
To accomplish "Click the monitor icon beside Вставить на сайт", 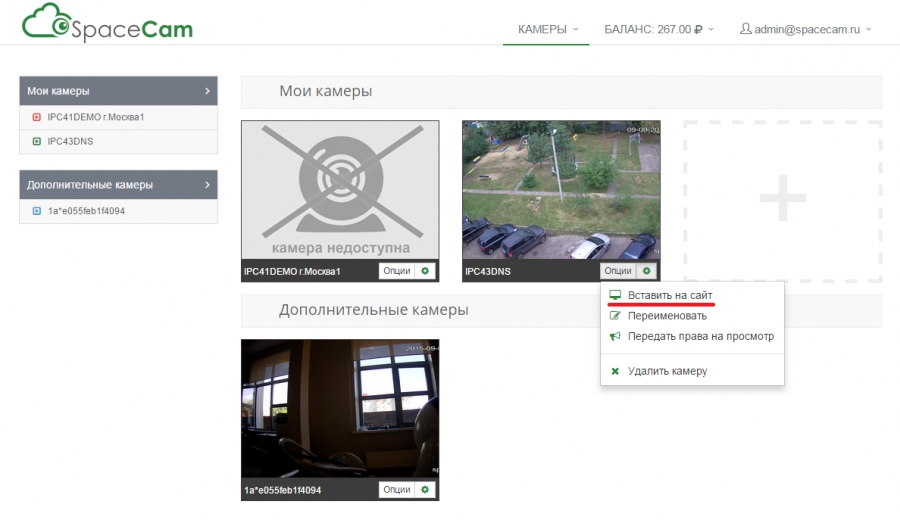I will tap(615, 295).
